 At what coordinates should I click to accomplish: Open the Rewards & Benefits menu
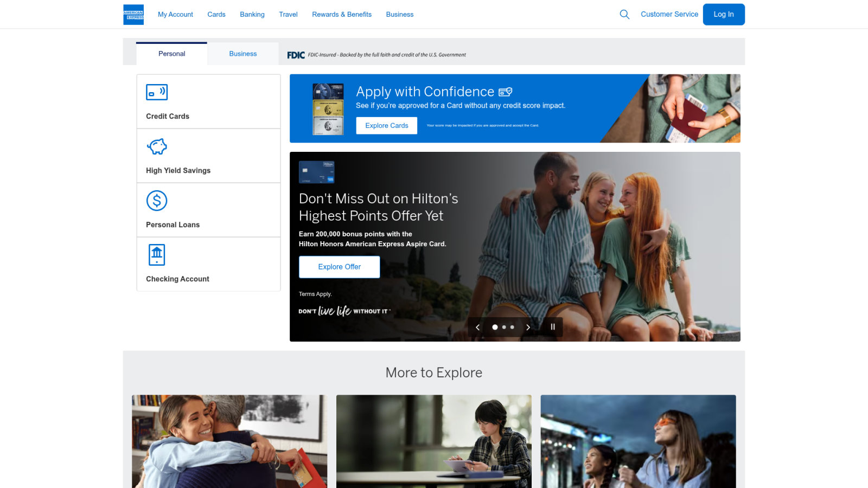point(342,15)
